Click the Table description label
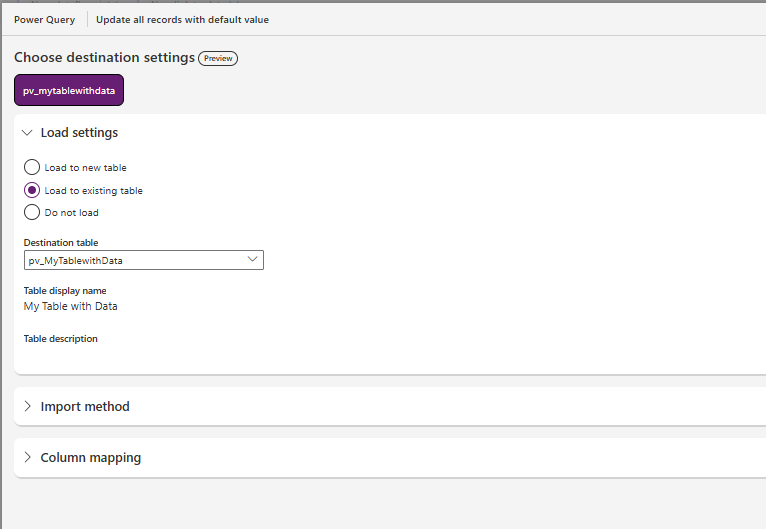 [x=61, y=339]
